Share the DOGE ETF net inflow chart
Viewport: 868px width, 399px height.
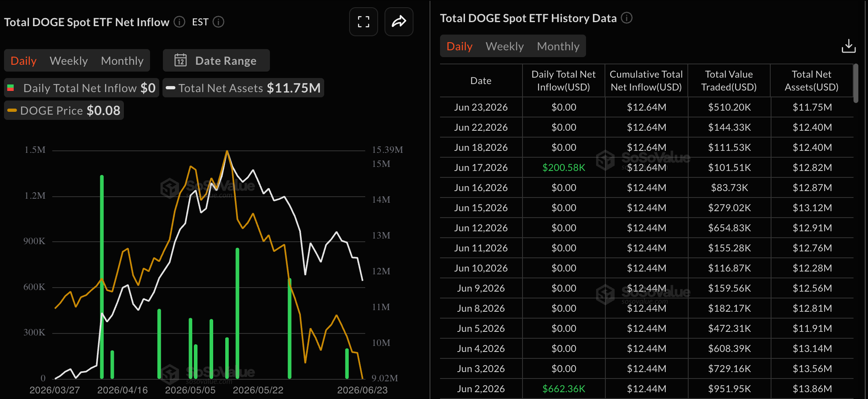pos(399,22)
